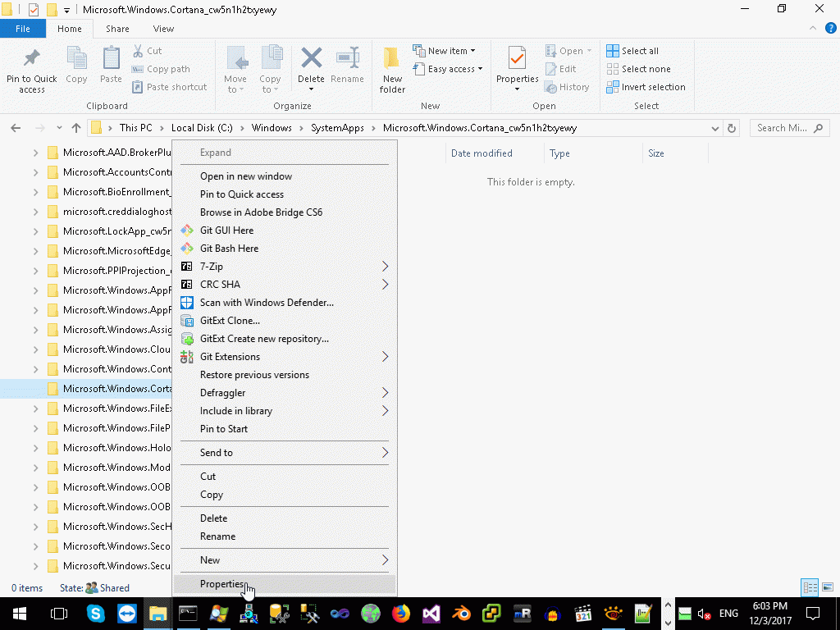The height and width of the screenshot is (630, 840).
Task: Click Select none in ribbon
Action: [x=638, y=69]
